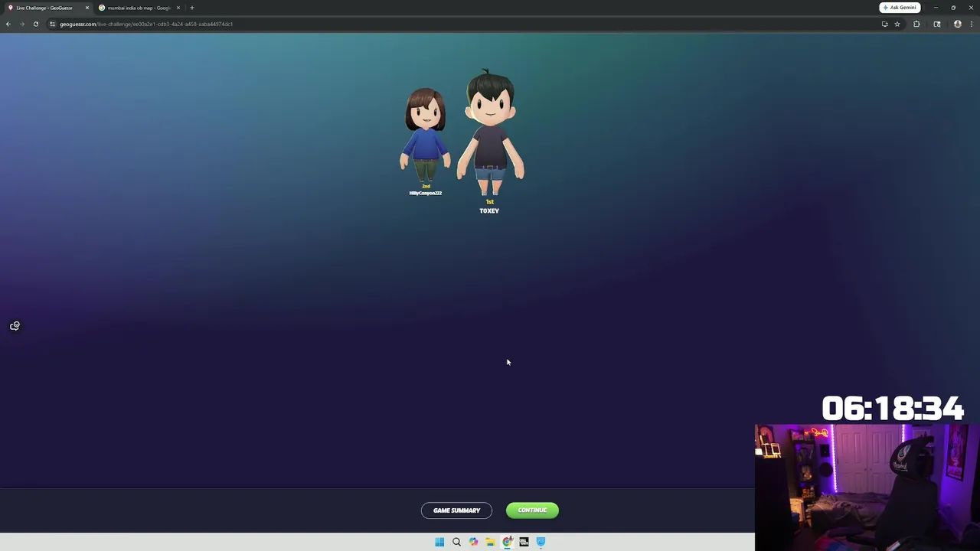Reload the GeoGuessr page
Image resolution: width=980 pixels, height=551 pixels.
click(x=35, y=24)
